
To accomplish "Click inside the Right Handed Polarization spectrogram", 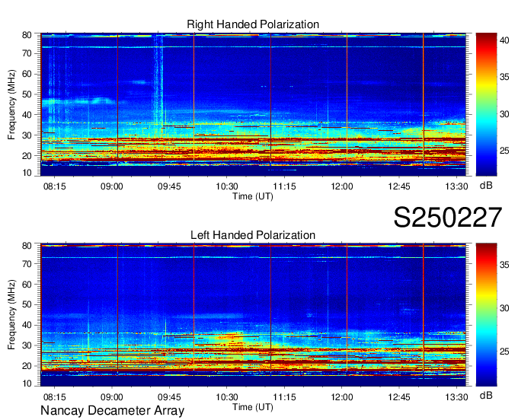I will 253,104.
